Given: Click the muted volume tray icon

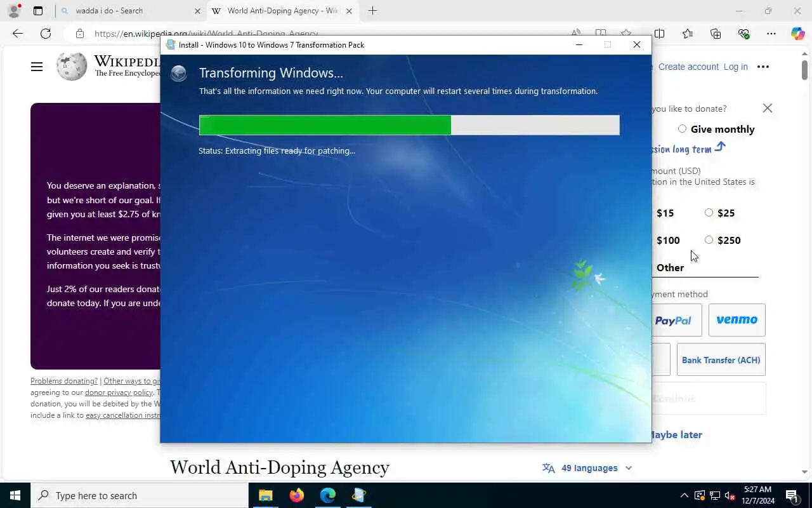Looking at the screenshot, I should click(x=730, y=495).
